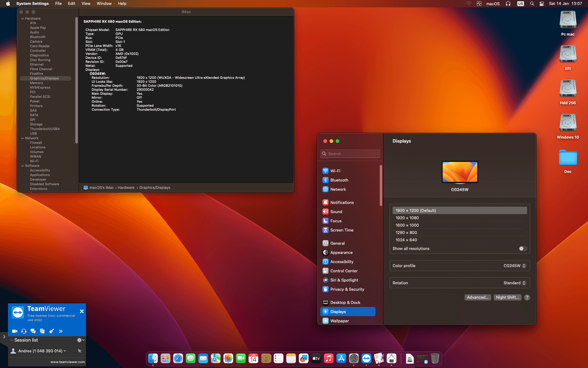Click Hardware in the System Information path bar
This screenshot has height=368, width=588.
coord(126,188)
